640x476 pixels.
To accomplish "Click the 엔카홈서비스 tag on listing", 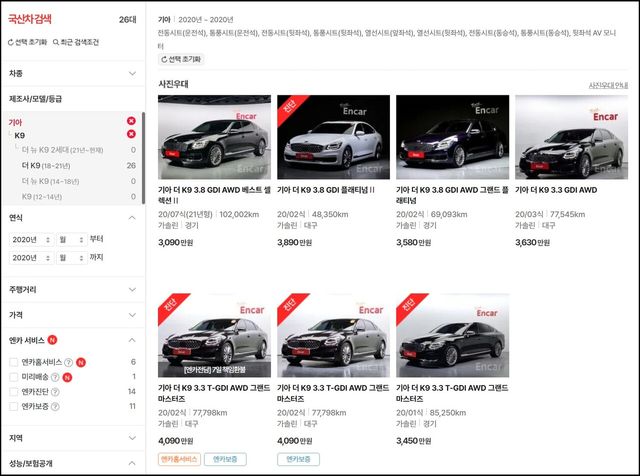I will [x=179, y=459].
